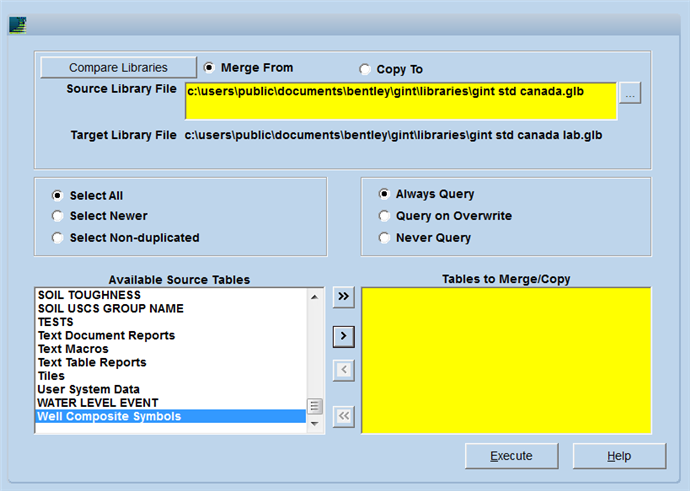Screen dimensions: 690x491
Task: Select Text Table Reports in the list
Action: [170, 363]
